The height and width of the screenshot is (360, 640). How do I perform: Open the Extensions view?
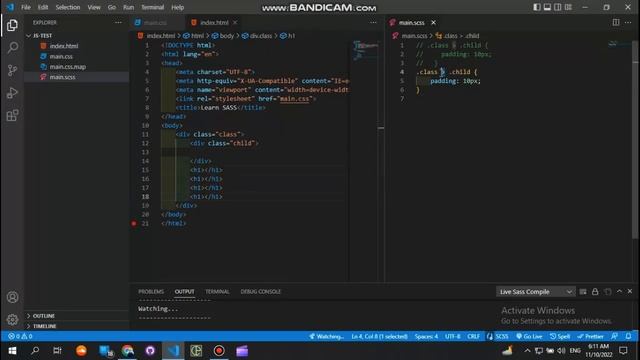[12, 115]
